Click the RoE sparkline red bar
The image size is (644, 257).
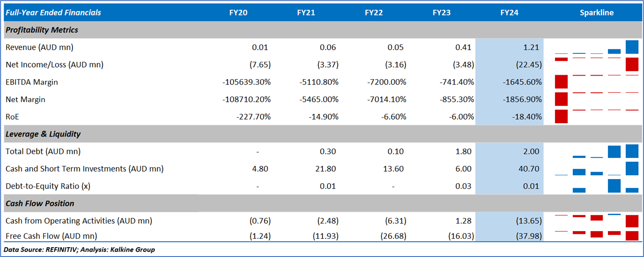562,116
